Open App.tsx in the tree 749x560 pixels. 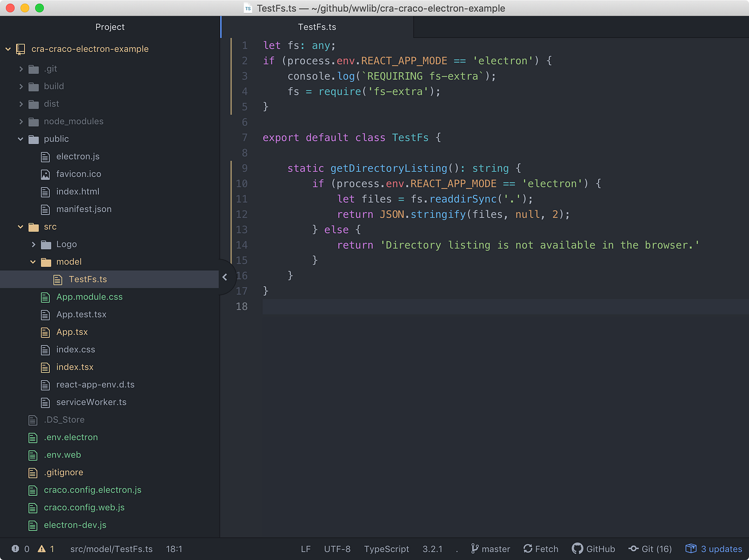tap(72, 332)
